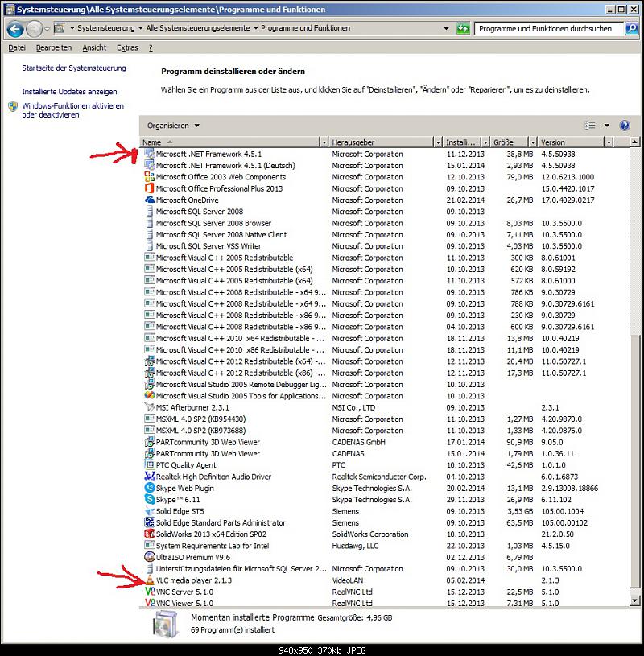Image resolution: width=644 pixels, height=656 pixels.
Task: Select the Solid Edge Standard Parts Administrator icon
Action: click(150, 522)
